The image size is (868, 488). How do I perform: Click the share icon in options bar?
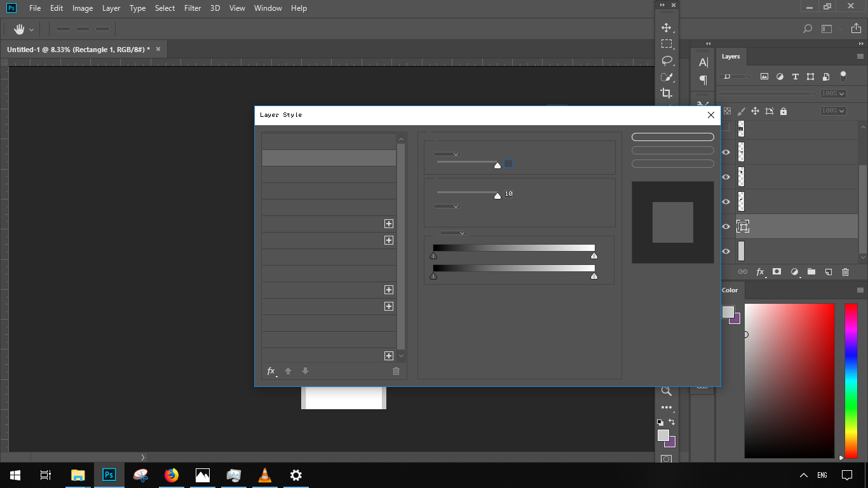[x=856, y=29]
